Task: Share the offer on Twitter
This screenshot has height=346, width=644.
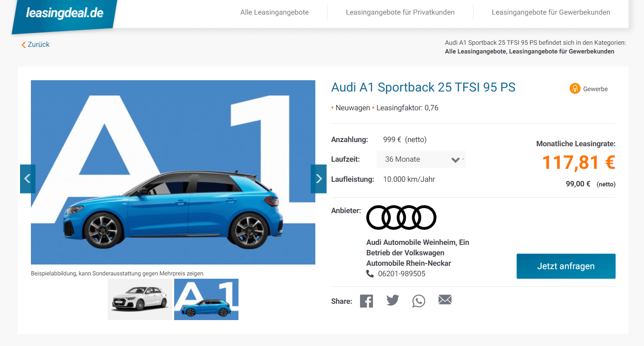Action: pos(393,300)
